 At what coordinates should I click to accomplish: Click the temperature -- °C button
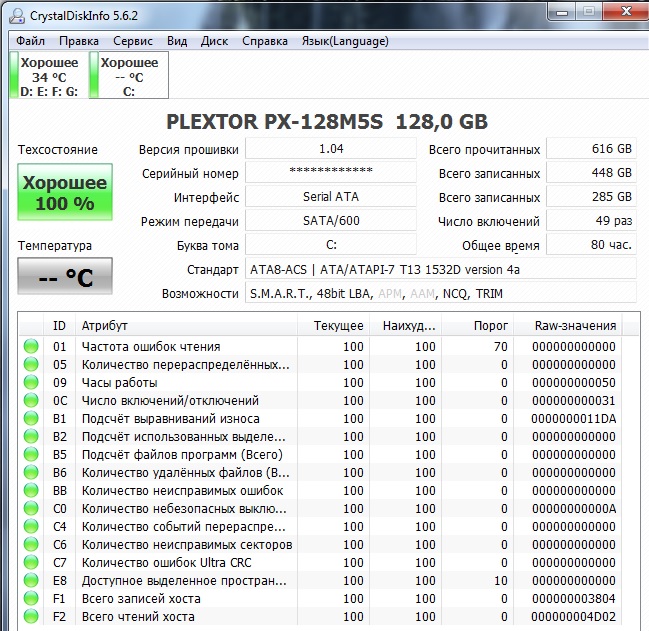coord(65,276)
